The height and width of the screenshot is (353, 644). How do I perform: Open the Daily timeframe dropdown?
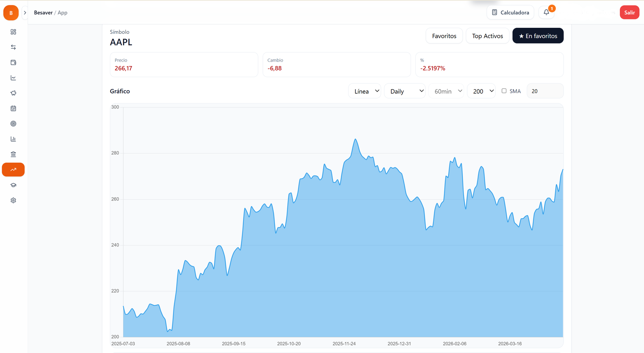coord(405,91)
